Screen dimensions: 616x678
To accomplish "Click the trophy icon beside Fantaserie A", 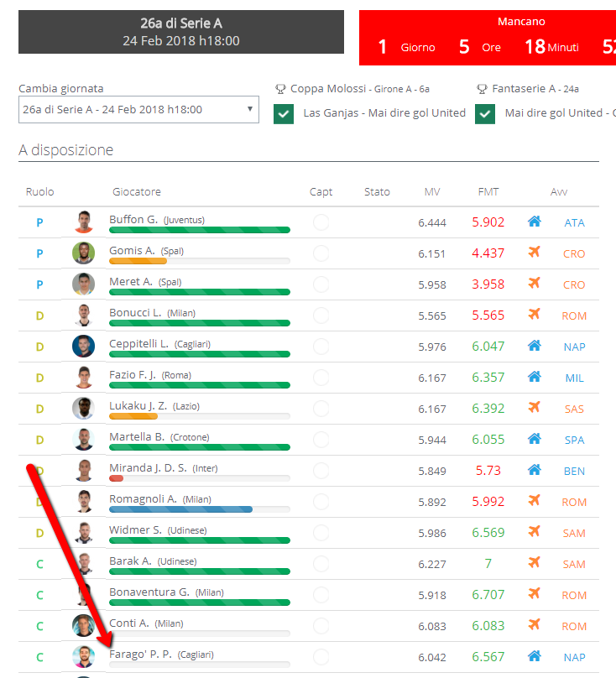I will (482, 89).
